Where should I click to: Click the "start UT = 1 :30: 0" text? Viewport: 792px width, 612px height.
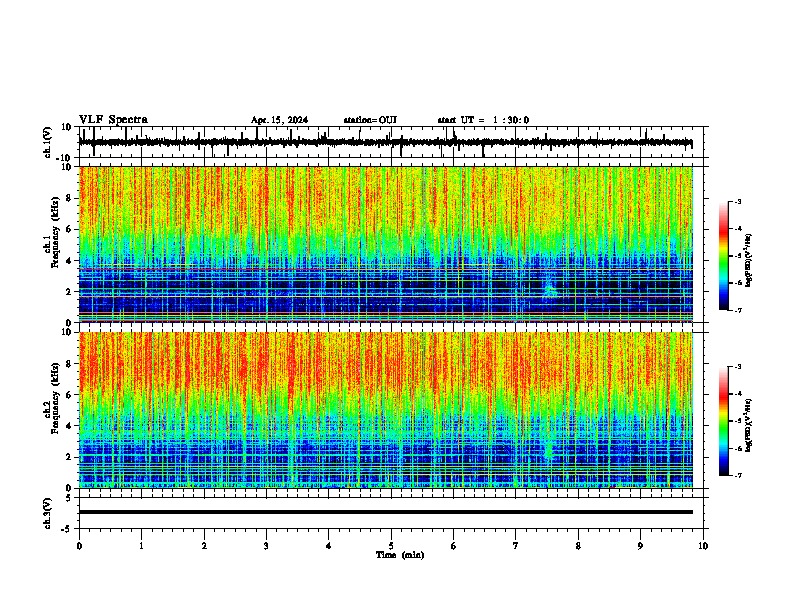483,120
